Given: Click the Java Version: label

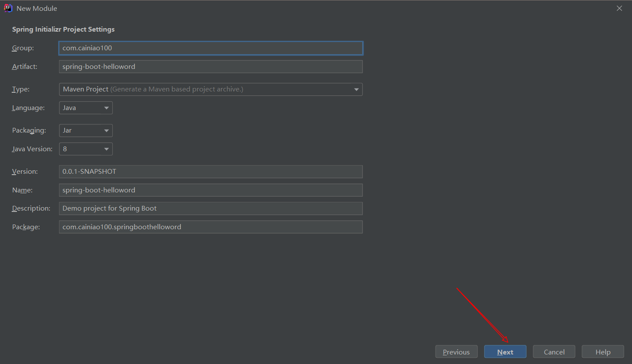Looking at the screenshot, I should click(32, 149).
